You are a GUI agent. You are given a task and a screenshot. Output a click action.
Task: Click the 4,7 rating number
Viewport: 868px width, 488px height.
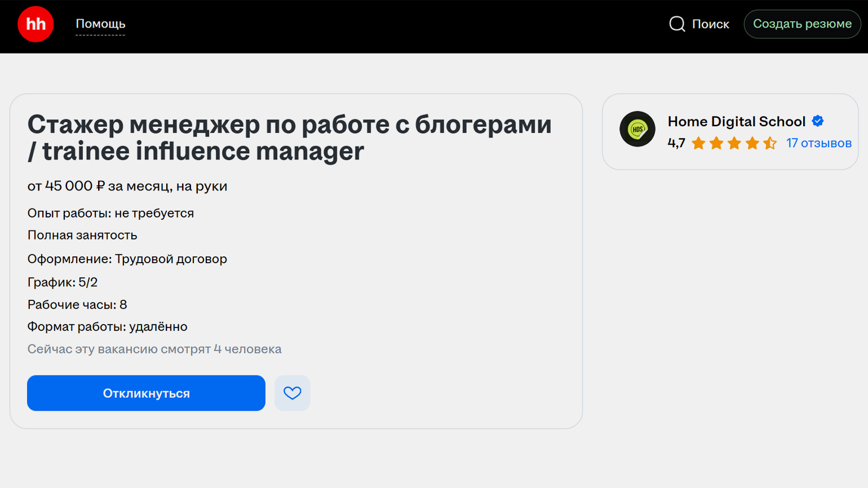676,143
